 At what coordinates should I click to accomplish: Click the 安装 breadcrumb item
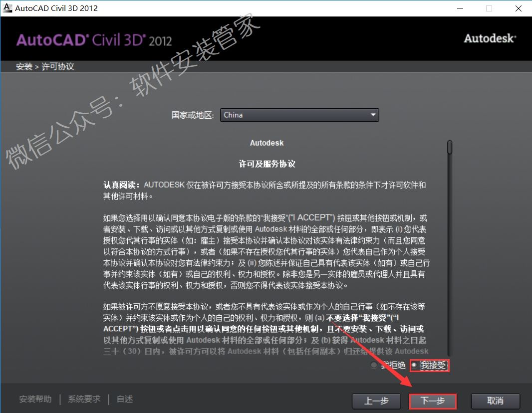(x=23, y=66)
